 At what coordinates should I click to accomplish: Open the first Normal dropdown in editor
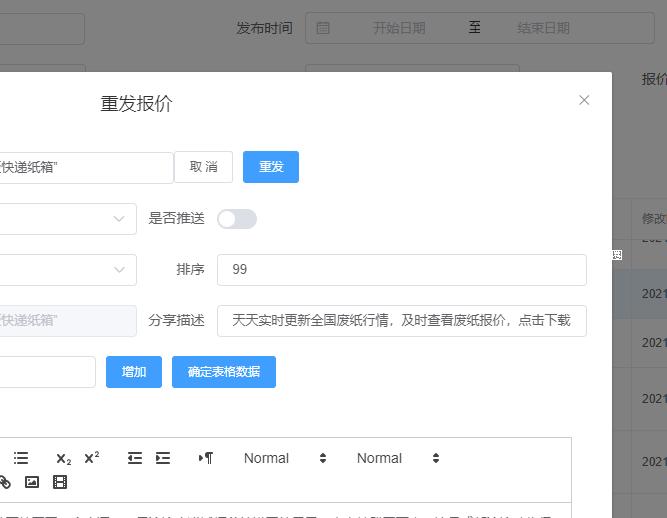click(285, 458)
